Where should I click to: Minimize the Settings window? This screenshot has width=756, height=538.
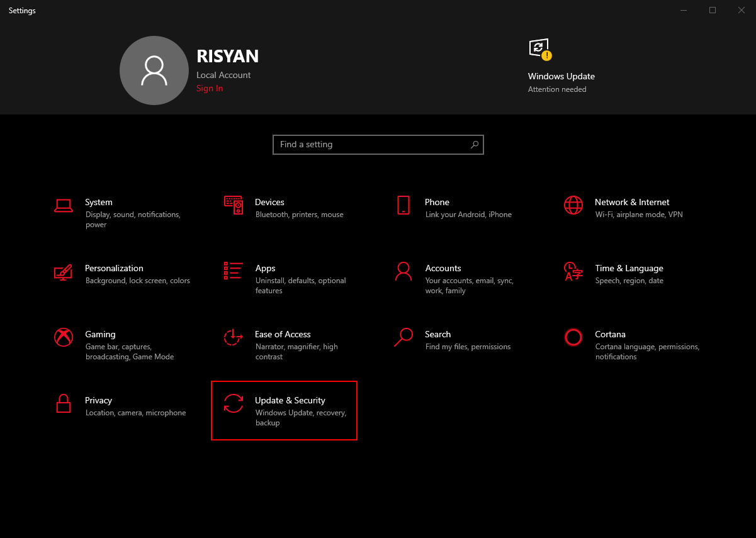tap(684, 10)
